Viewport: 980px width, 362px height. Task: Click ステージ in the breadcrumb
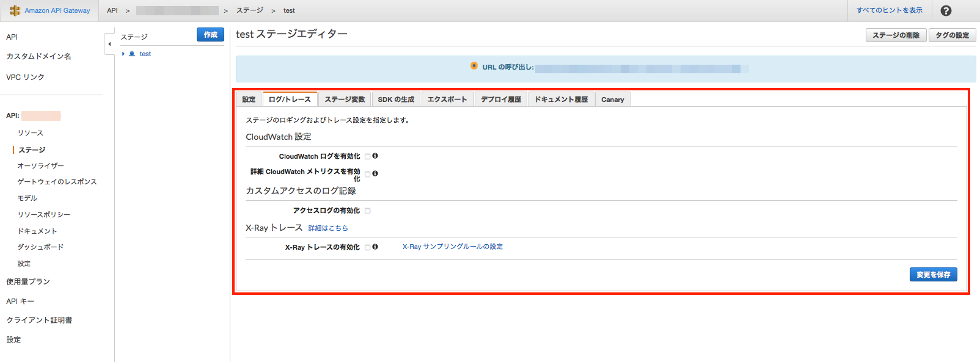[250, 10]
